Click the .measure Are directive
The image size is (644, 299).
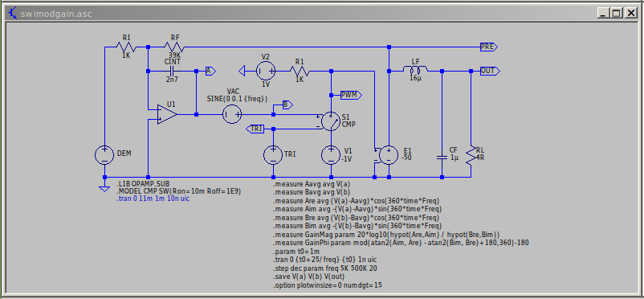tap(356, 201)
